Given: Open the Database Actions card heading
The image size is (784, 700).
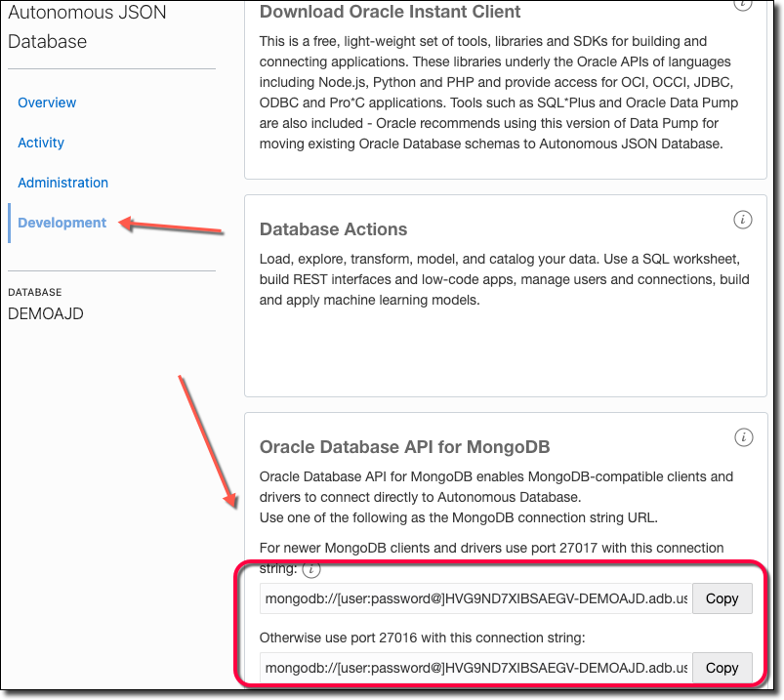Looking at the screenshot, I should pos(333,229).
